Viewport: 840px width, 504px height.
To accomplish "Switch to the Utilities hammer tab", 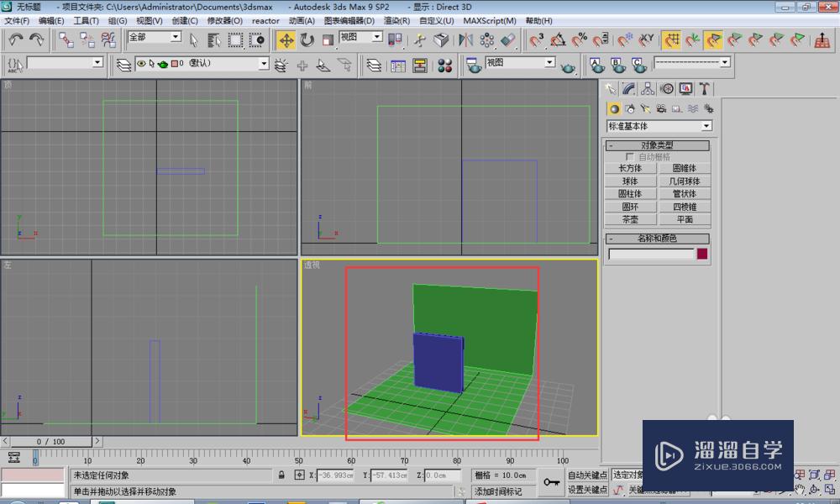I will click(x=704, y=89).
